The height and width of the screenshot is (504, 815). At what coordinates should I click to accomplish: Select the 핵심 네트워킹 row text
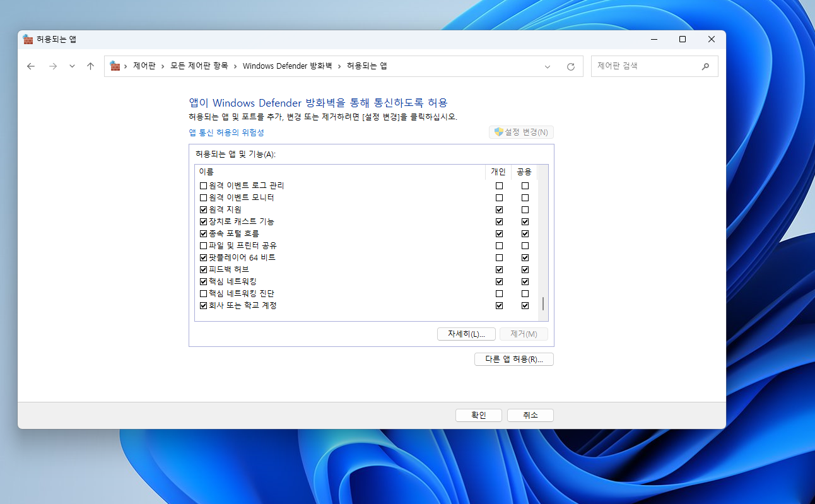pos(233,281)
